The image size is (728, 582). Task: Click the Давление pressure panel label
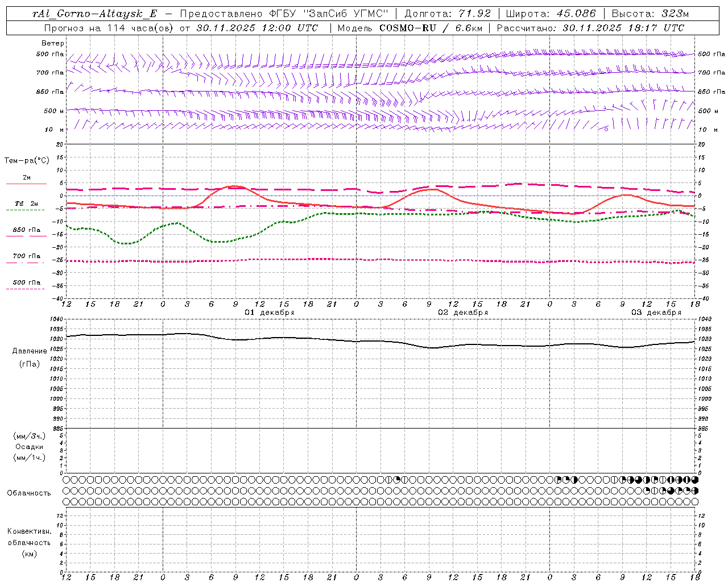click(30, 351)
